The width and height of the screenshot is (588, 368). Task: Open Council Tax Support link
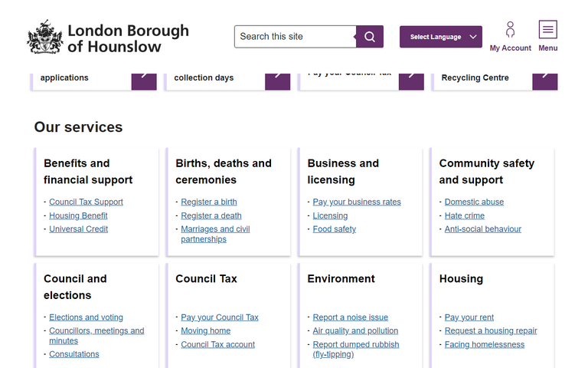(x=86, y=202)
